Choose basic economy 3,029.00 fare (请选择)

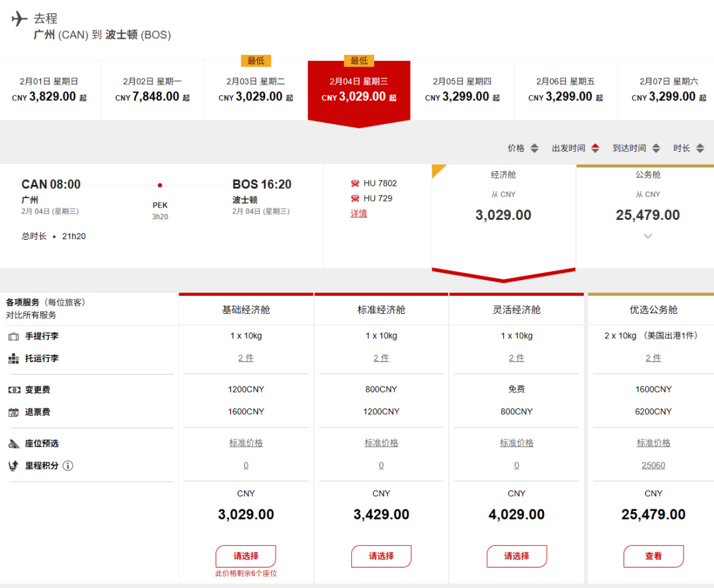[246, 556]
